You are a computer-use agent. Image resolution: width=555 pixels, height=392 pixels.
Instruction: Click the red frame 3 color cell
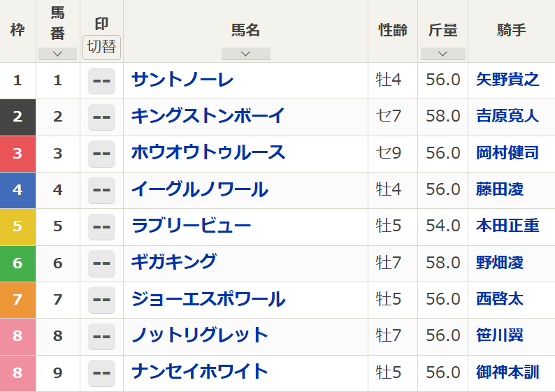coord(17,154)
